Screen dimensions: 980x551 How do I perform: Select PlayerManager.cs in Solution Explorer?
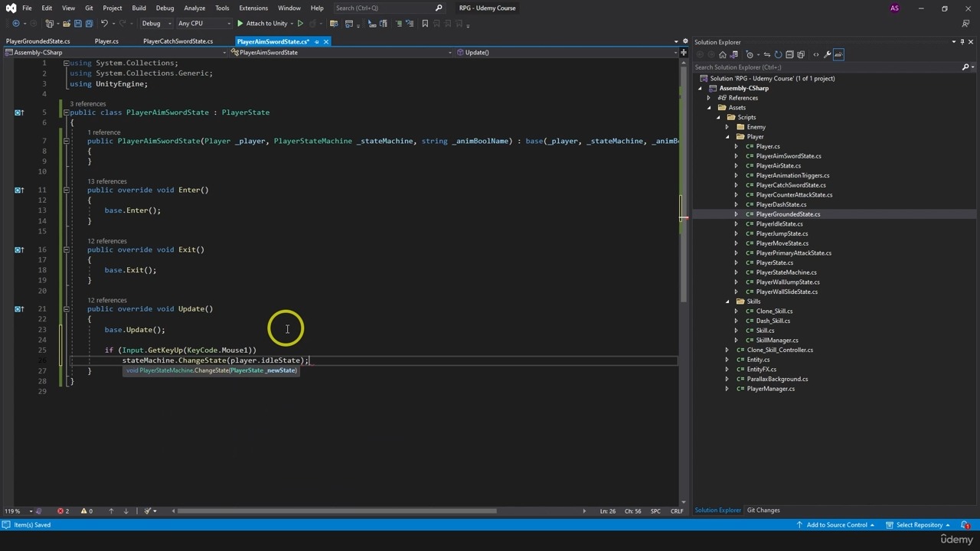point(770,389)
